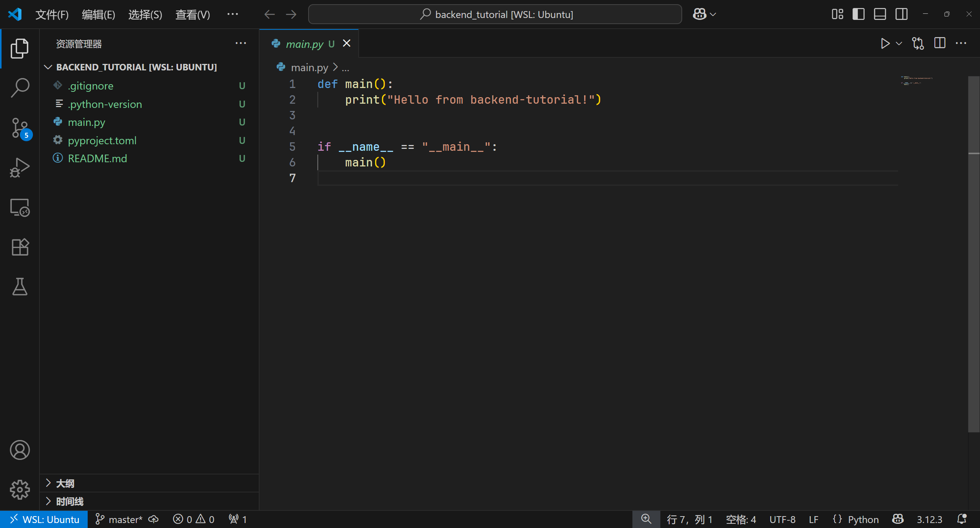Click the Python language mode selector
This screenshot has width=980, height=528.
pos(863,519)
